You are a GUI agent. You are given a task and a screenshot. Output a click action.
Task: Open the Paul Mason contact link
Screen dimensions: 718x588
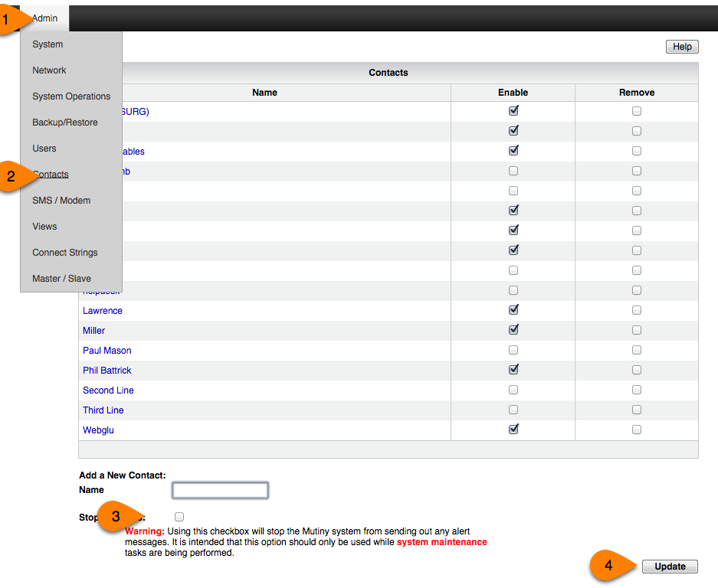[x=107, y=351]
